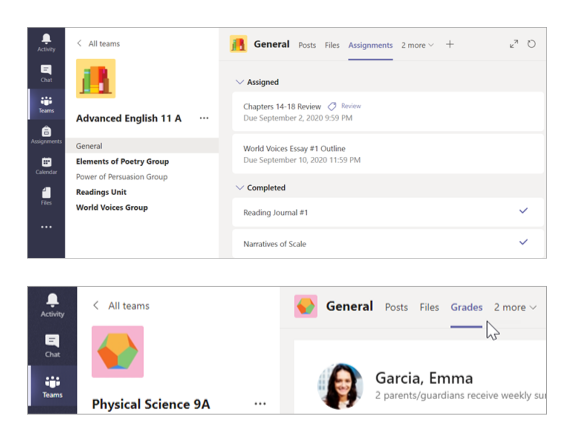Collapse the Completed section chevron
The width and height of the screenshot is (574, 442).
239,188
